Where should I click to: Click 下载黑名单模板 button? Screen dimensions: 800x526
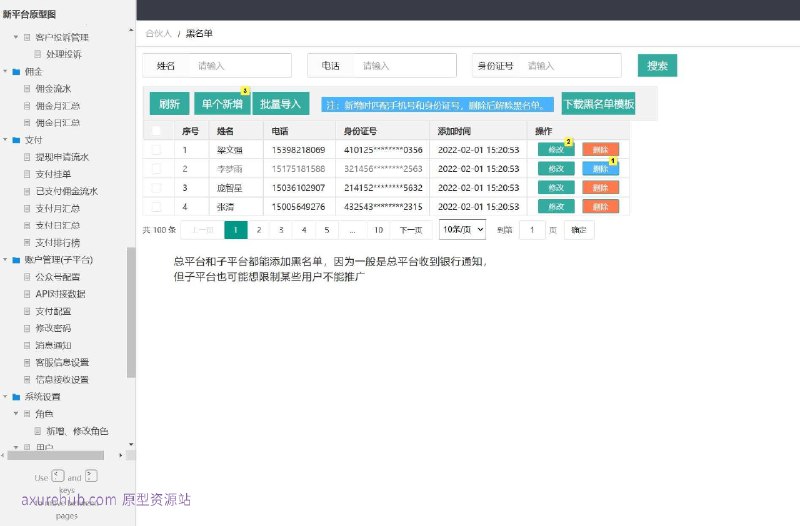point(598,104)
